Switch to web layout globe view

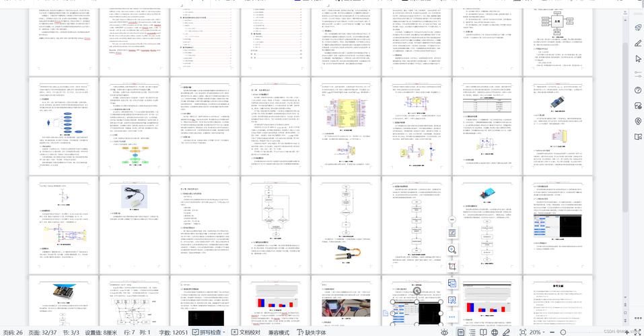point(495,332)
